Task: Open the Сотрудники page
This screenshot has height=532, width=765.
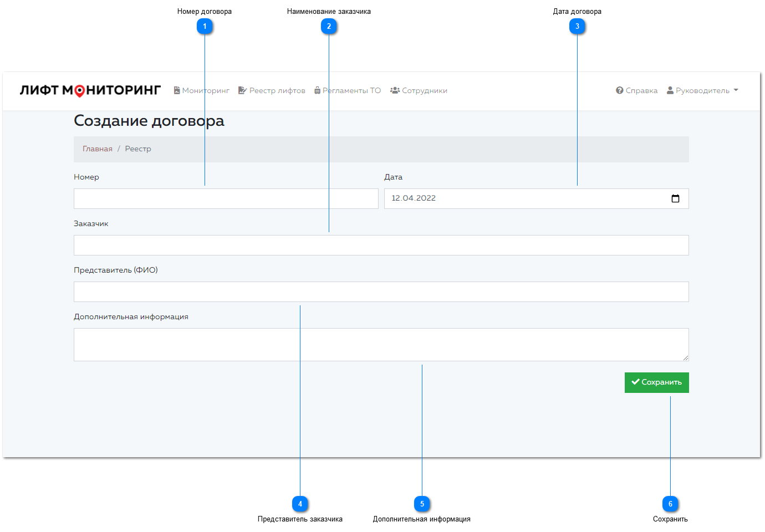Action: coord(419,90)
